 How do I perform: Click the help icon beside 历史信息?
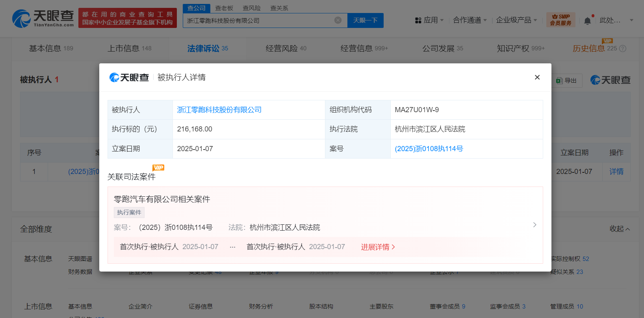click(623, 48)
